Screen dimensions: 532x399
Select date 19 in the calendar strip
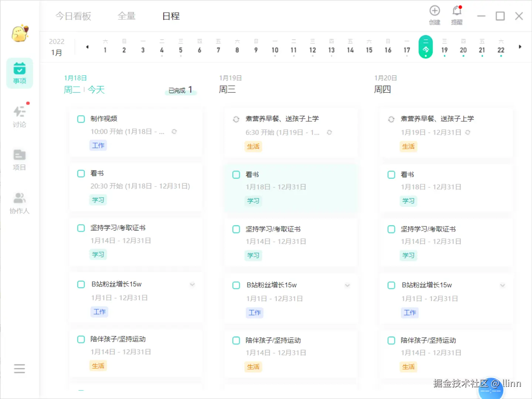point(444,47)
